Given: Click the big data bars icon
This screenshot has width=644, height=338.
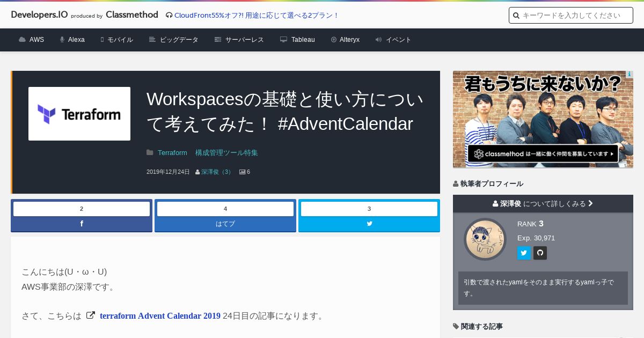Looking at the screenshot, I should 152,40.
